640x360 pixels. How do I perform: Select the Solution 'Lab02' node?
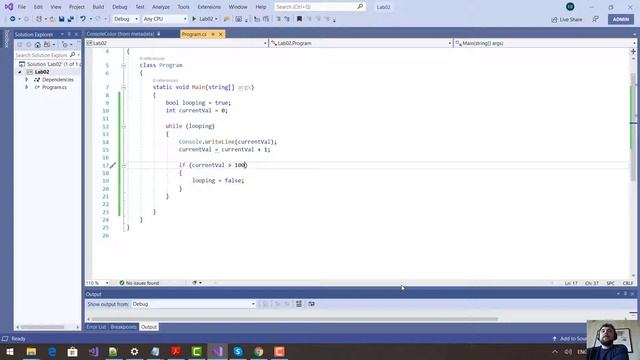click(x=49, y=64)
